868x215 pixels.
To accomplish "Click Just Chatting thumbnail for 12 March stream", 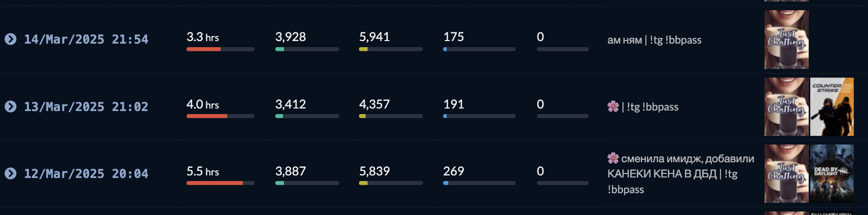I will (786, 173).
